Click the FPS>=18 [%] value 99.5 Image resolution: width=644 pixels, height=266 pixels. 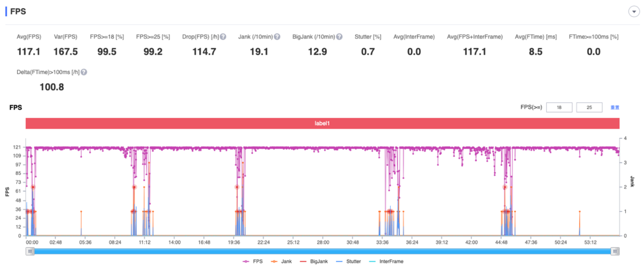tap(108, 51)
